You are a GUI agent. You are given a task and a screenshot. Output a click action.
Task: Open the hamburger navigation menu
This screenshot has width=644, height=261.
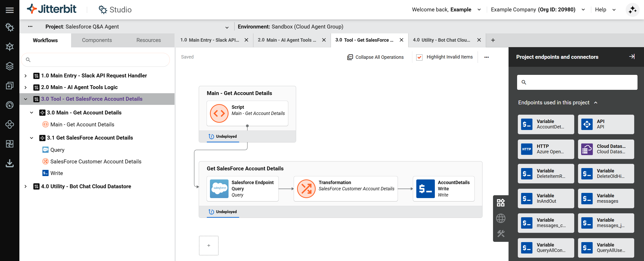point(10,10)
